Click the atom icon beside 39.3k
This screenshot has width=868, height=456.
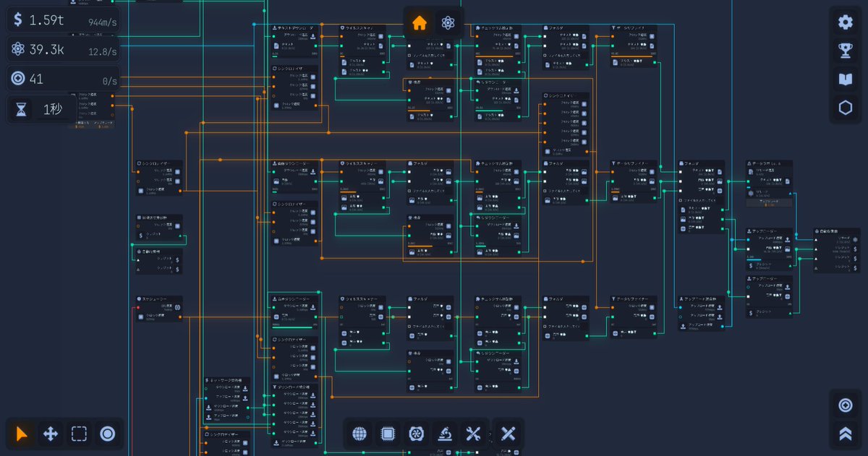tap(18, 50)
